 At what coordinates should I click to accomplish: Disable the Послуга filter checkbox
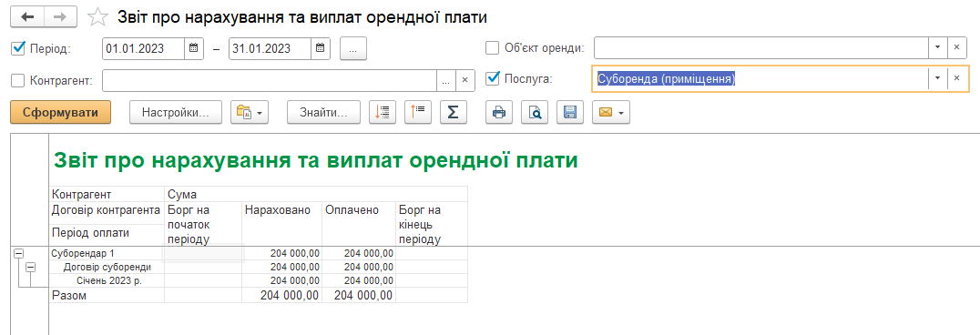coord(493,79)
